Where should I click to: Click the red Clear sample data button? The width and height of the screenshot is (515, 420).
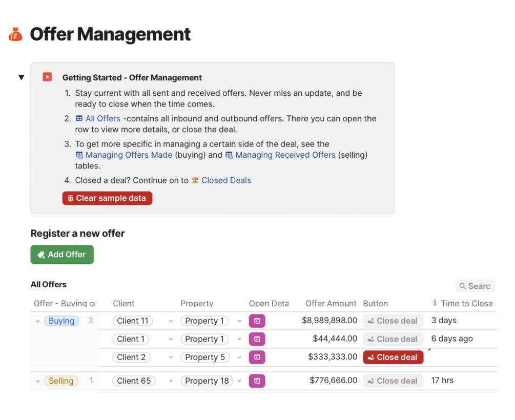pos(107,198)
